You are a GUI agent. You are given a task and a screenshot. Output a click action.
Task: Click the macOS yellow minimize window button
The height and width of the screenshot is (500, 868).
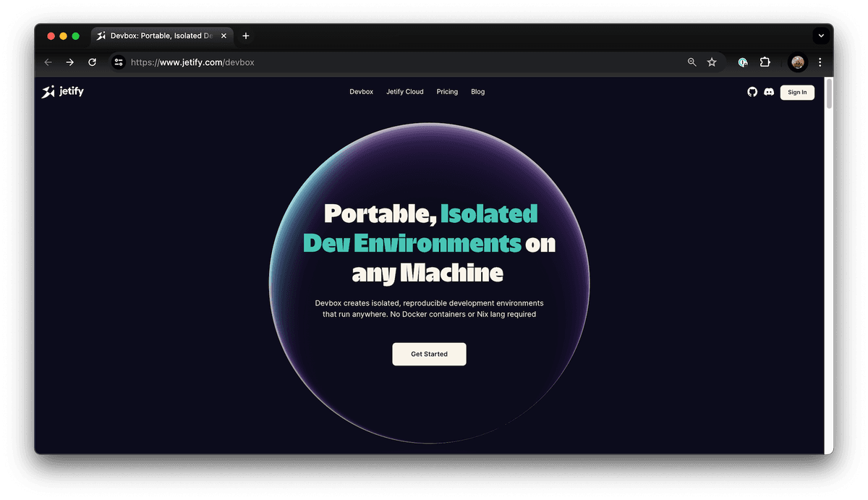63,35
